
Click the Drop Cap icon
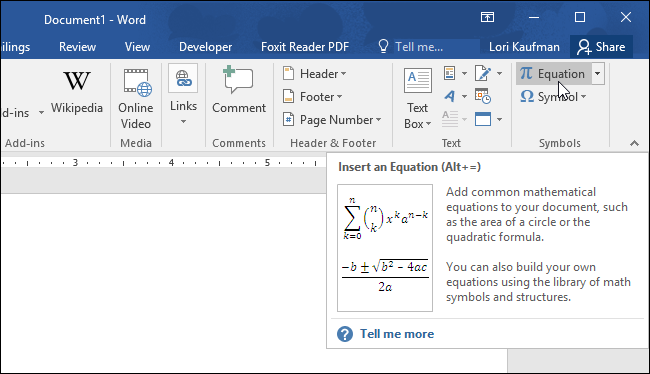(450, 119)
